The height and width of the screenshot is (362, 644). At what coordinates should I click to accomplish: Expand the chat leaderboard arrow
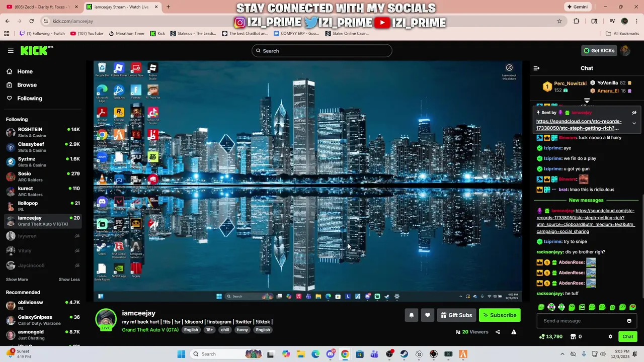(587, 101)
